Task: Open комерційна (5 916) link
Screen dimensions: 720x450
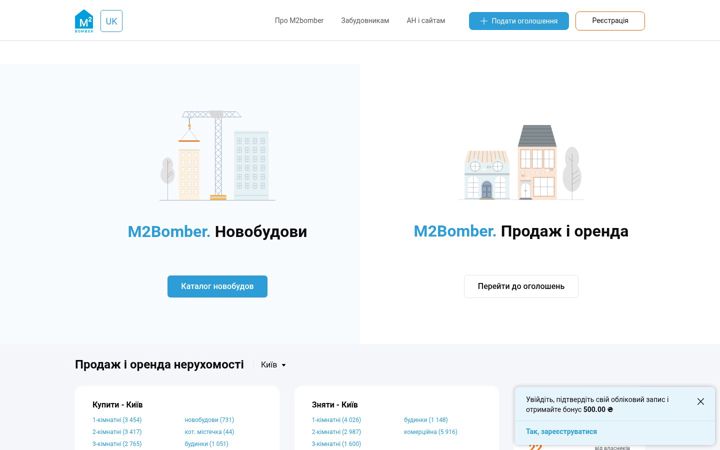Action: coord(431,432)
